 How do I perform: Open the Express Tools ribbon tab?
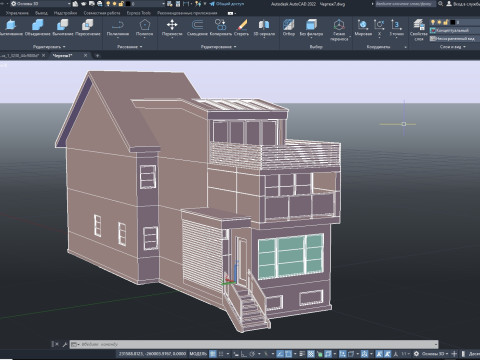(x=139, y=13)
